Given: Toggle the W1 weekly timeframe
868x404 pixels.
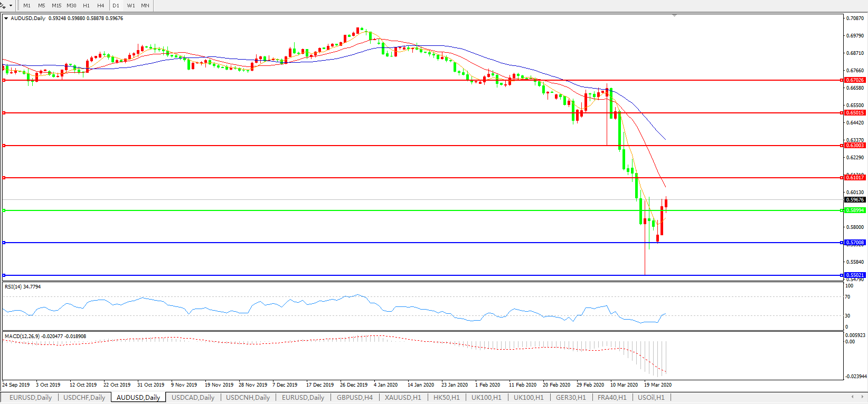Looking at the screenshot, I should coord(131,5).
